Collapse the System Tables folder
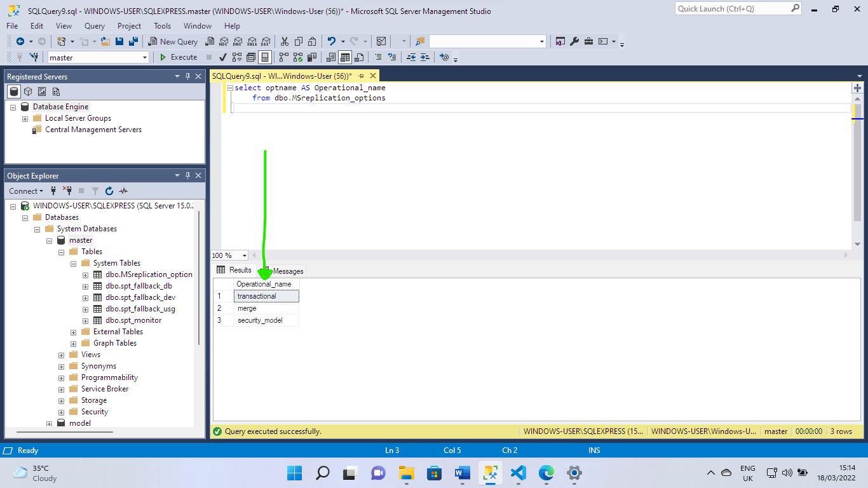Screen dimensions: 868x488 pyautogui.click(x=73, y=263)
